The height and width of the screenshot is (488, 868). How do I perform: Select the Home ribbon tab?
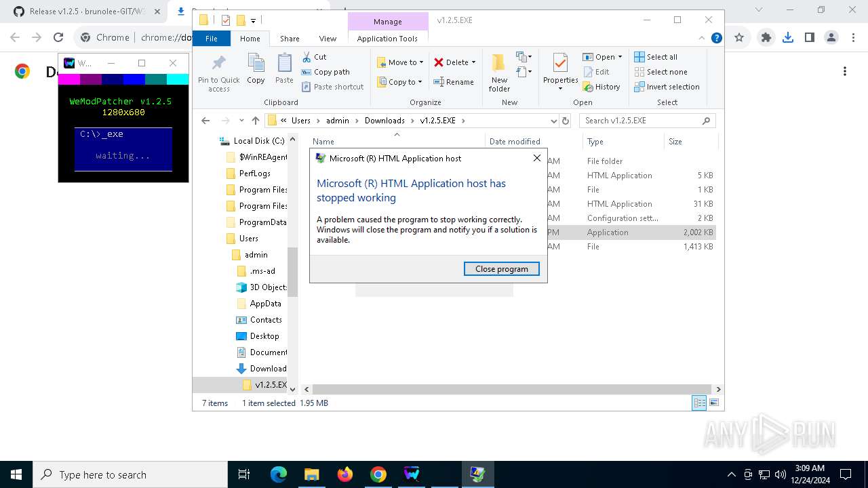250,39
